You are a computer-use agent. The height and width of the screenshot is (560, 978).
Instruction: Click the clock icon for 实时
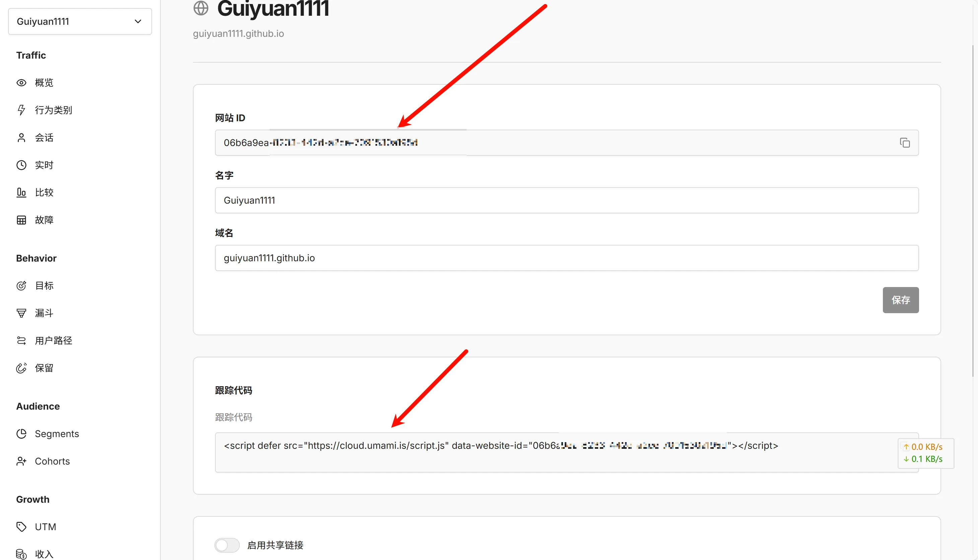[x=21, y=165]
